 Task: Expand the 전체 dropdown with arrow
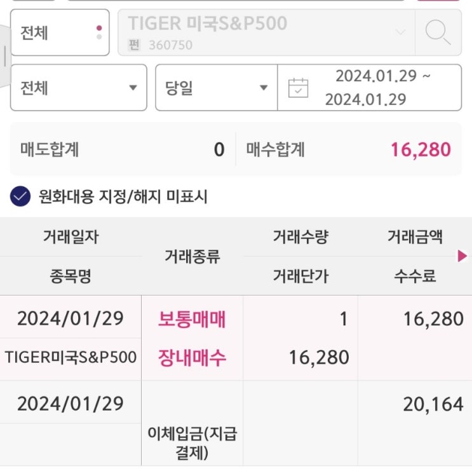tap(78, 88)
